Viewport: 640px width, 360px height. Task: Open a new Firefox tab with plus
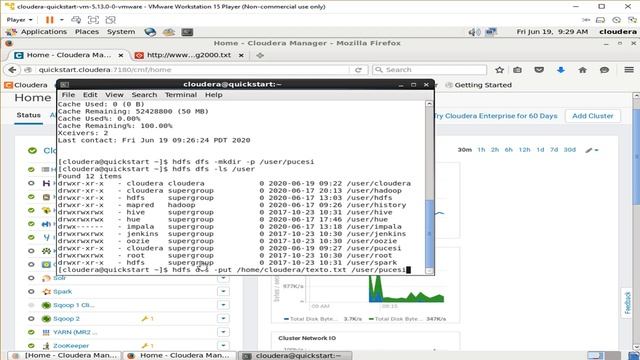(x=260, y=55)
